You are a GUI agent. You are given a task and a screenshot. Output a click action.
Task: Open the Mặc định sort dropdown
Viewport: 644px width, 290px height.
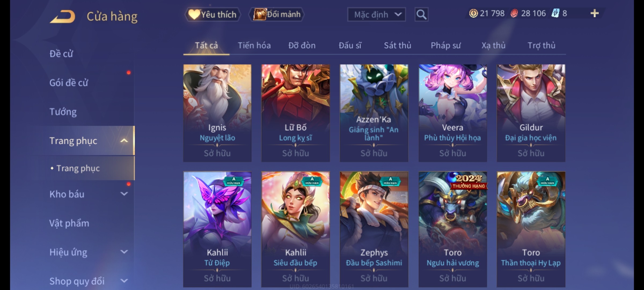click(x=376, y=15)
